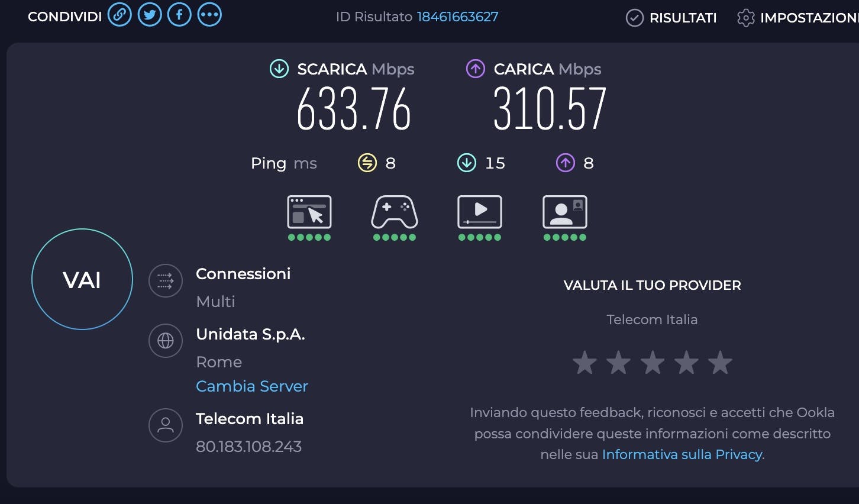
Task: Click the Connessioni multi-connection icon
Action: click(166, 280)
